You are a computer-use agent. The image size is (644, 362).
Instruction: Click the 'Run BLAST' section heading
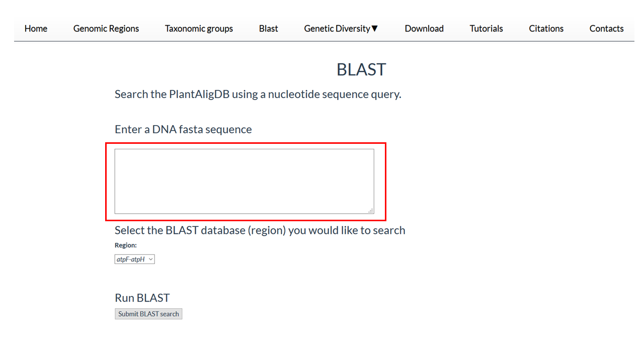click(x=142, y=298)
